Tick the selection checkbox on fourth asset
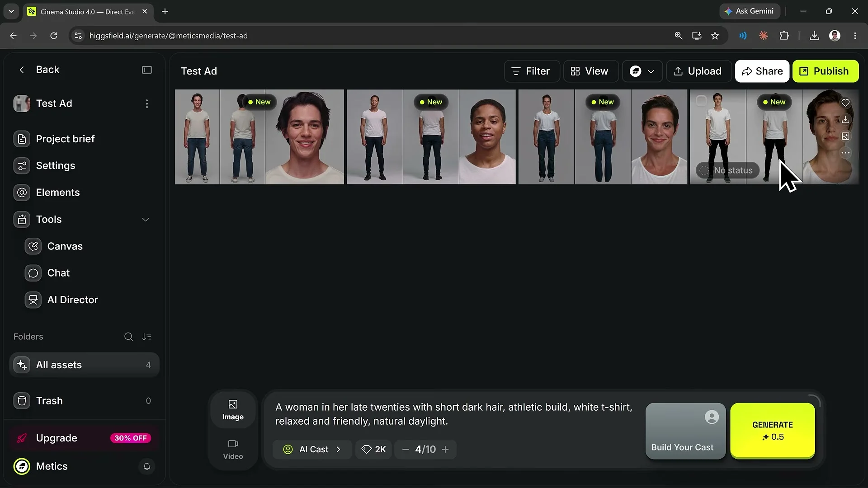Screen dimensions: 868x488 701,101
